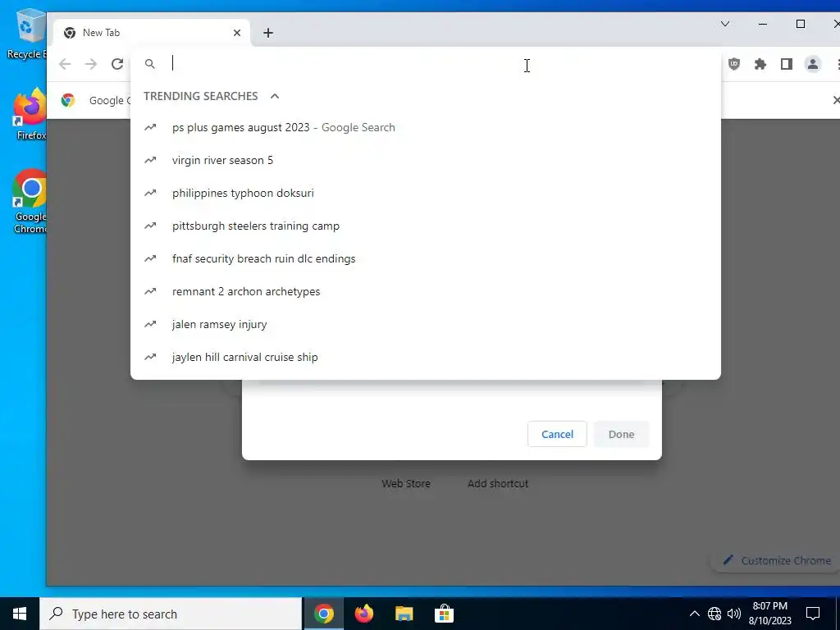
Task: Select the Google Chrome desktop shortcut
Action: [x=30, y=201]
